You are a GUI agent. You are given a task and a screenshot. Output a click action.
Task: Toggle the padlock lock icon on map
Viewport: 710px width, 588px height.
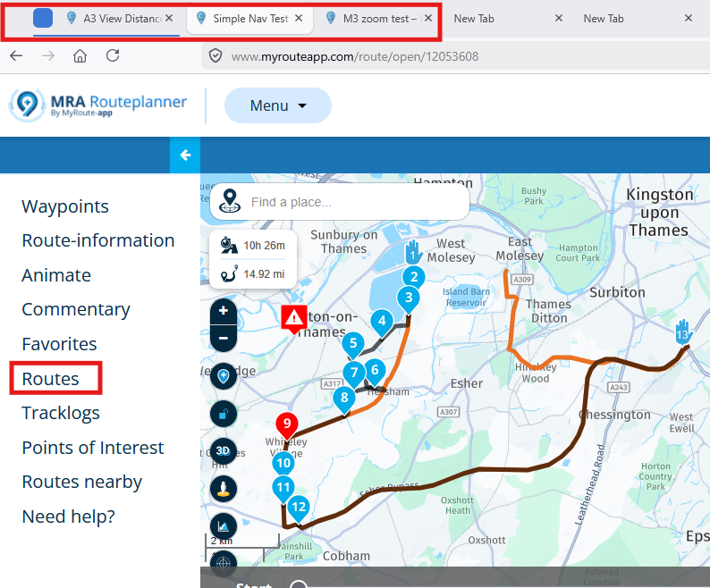tap(223, 414)
